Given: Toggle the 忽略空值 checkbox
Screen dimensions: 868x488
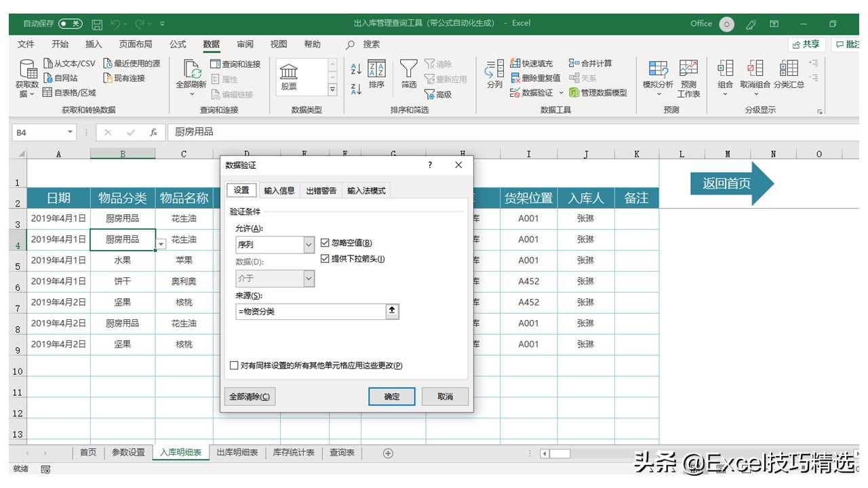Looking at the screenshot, I should 325,242.
